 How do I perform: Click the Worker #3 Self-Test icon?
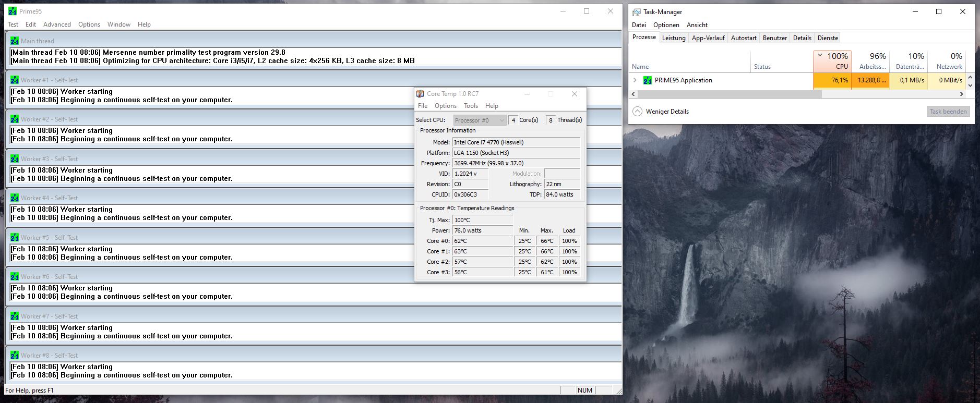coord(15,158)
